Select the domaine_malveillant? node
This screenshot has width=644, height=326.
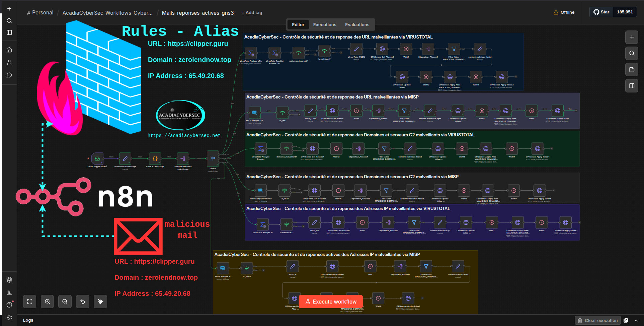(x=287, y=149)
